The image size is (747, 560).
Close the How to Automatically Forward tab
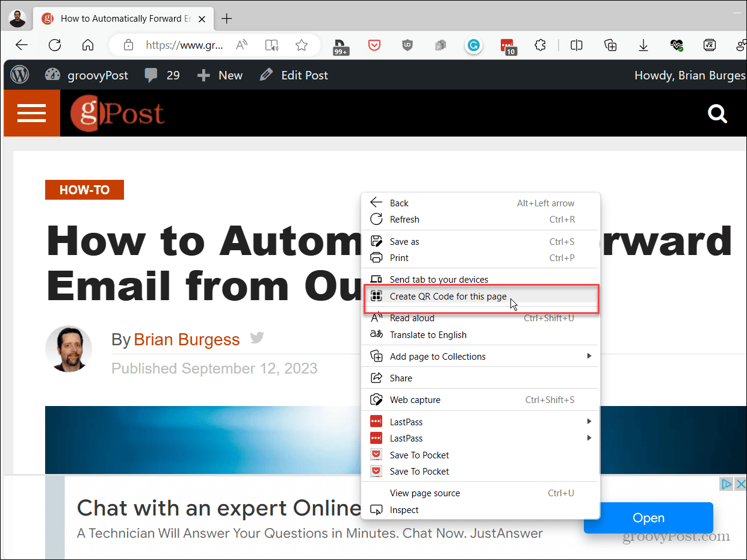tap(202, 18)
